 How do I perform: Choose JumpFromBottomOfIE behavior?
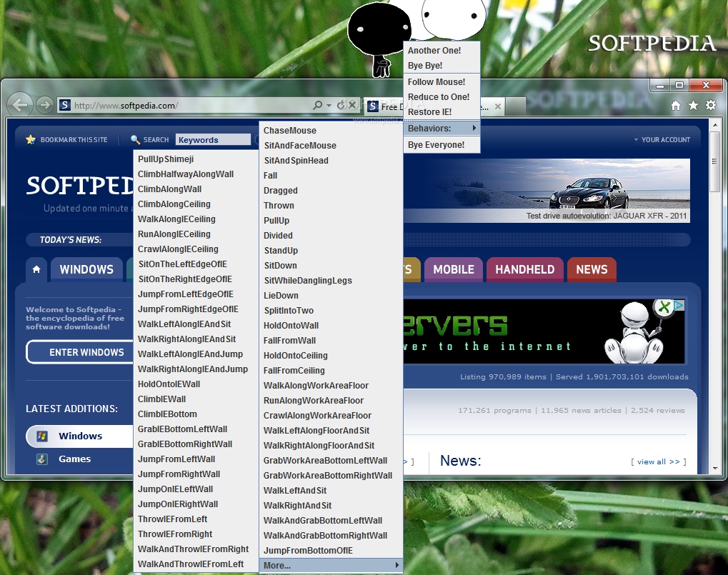(331, 551)
